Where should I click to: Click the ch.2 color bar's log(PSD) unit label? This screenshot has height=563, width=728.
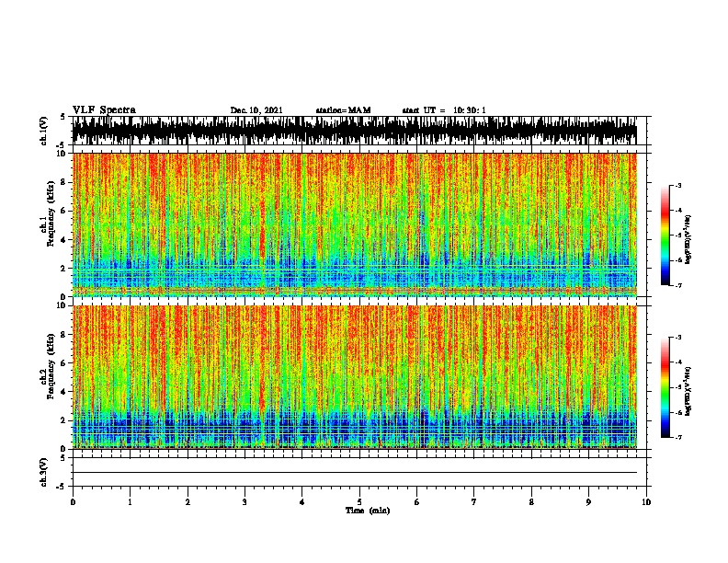pyautogui.click(x=688, y=391)
